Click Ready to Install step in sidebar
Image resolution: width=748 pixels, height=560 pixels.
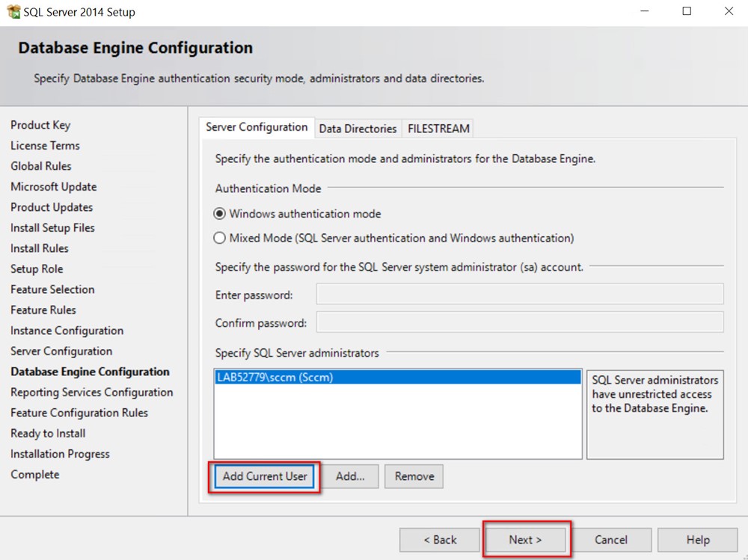click(48, 433)
